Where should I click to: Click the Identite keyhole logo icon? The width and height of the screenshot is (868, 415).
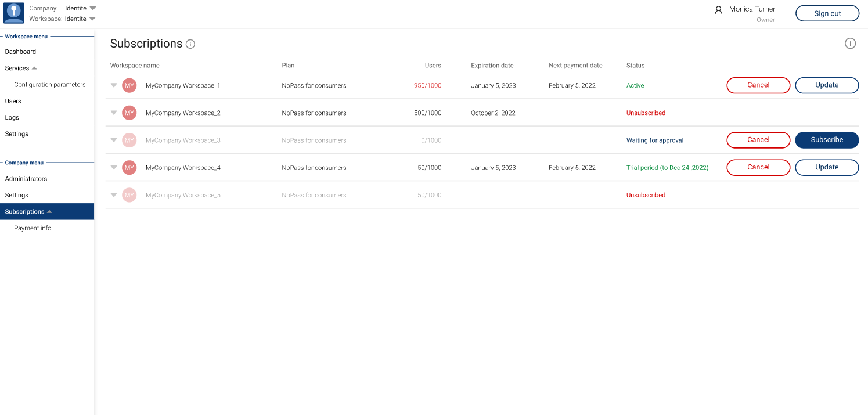click(14, 13)
